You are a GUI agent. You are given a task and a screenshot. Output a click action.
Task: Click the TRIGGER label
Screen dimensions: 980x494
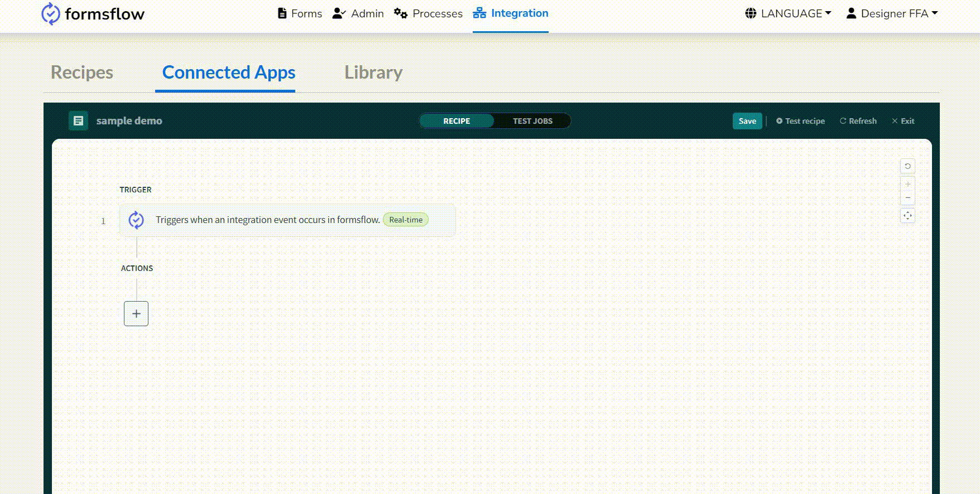coord(136,190)
